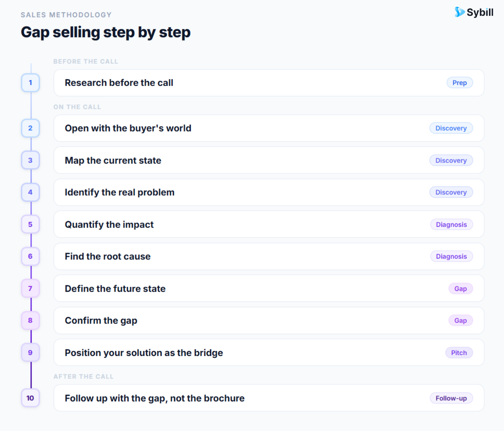Click the "AFTER THE CALL" section label
This screenshot has width=504, height=431.
pos(83,377)
